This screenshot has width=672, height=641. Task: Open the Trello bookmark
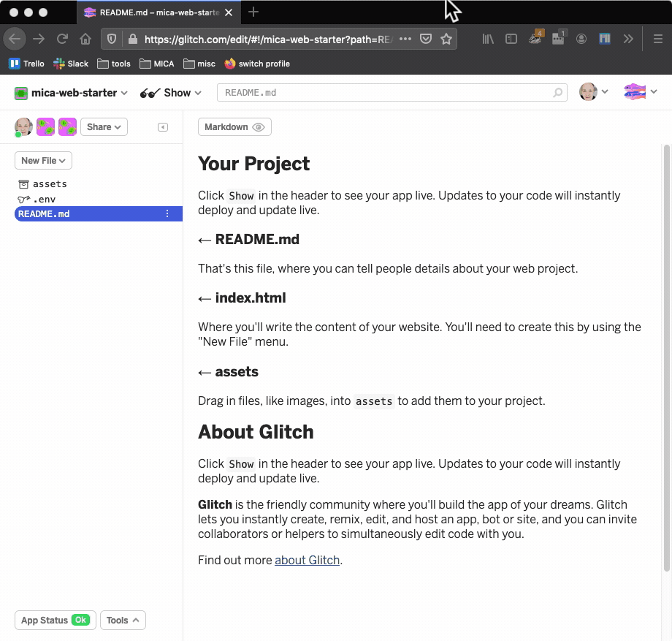(26, 64)
